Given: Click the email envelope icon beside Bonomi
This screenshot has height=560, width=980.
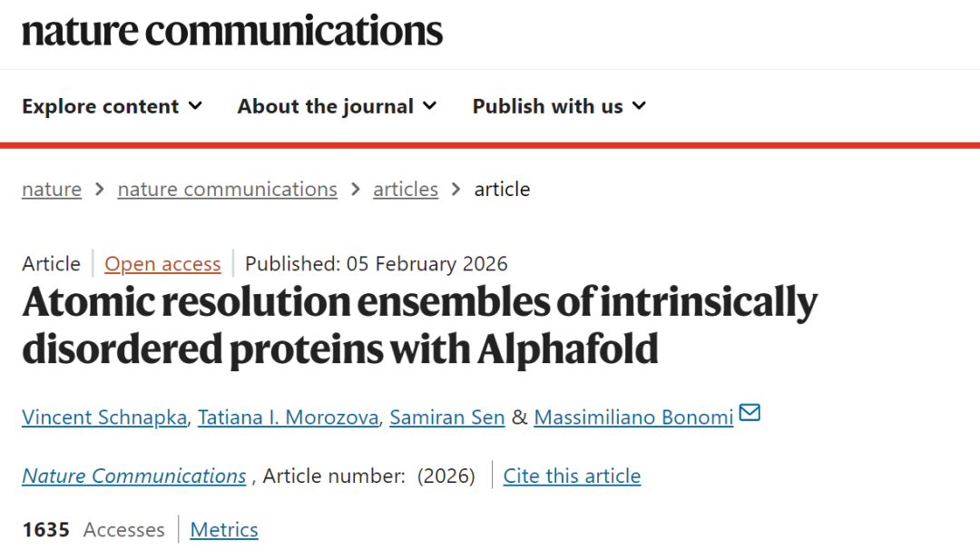Looking at the screenshot, I should 750,414.
